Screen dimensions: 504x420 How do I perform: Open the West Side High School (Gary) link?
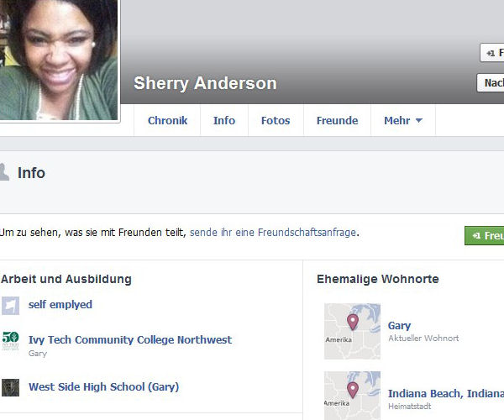coord(103,387)
